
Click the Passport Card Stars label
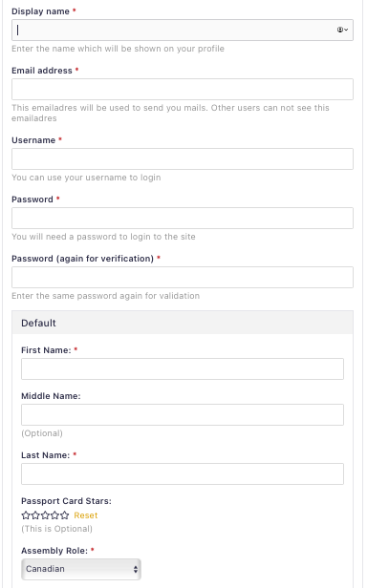(66, 501)
